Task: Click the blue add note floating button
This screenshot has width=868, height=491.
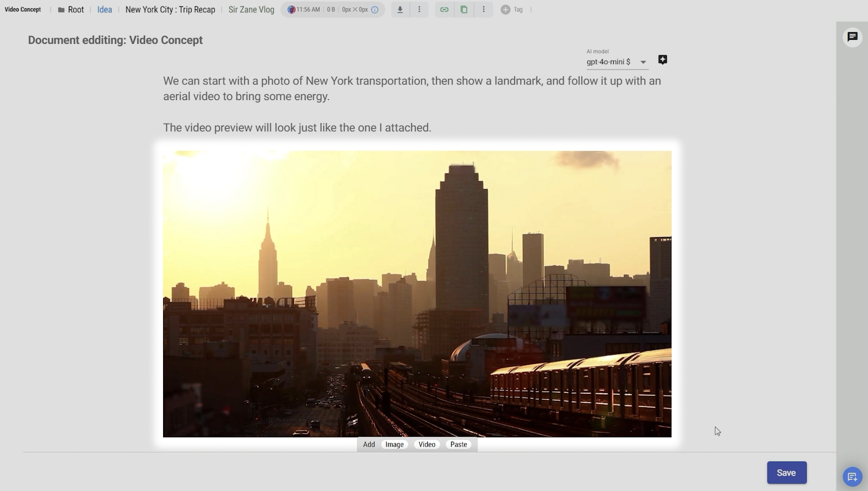Action: coord(852,477)
